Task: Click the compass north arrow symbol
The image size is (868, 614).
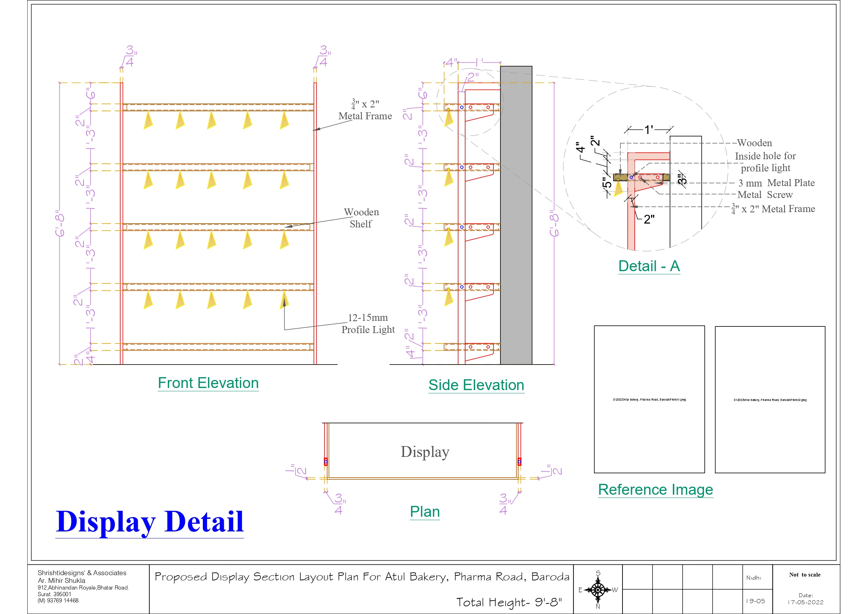Action: (598, 590)
